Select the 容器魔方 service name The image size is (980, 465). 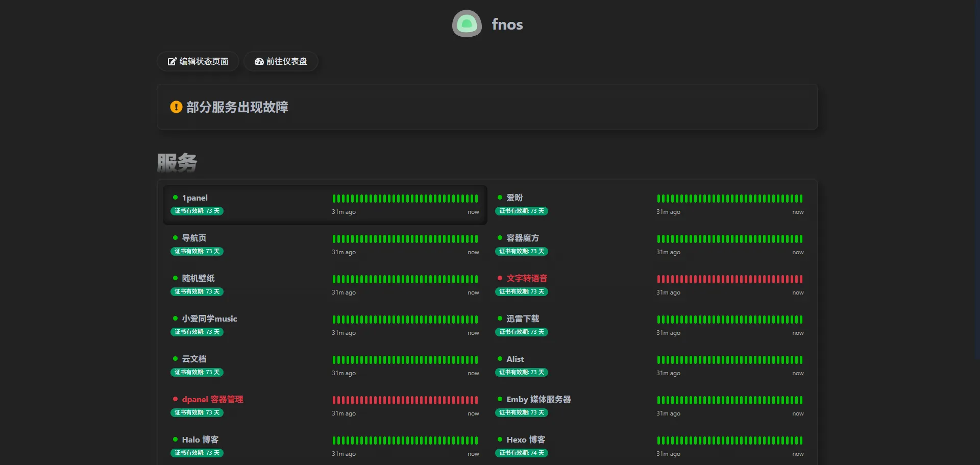[x=522, y=238]
